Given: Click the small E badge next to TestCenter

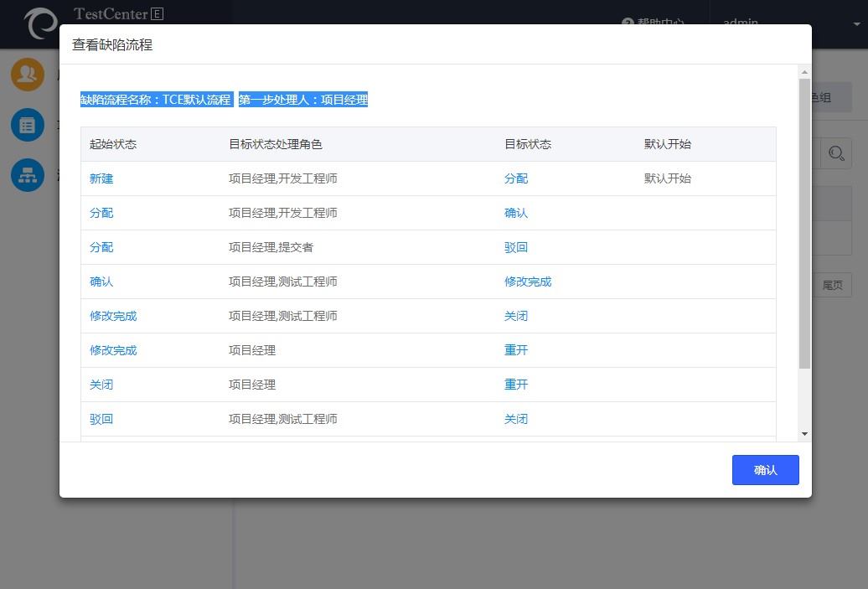Looking at the screenshot, I should coord(157,13).
